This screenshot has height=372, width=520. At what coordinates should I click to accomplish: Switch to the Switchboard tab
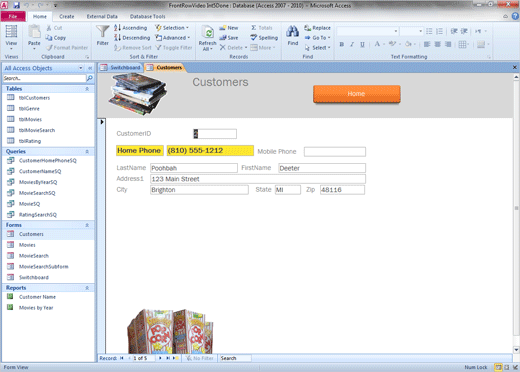(x=121, y=68)
